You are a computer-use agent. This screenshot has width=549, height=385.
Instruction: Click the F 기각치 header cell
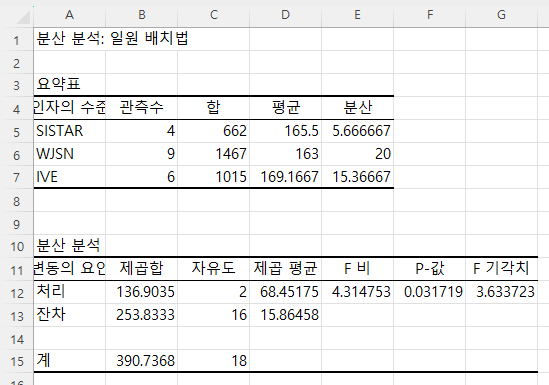pyautogui.click(x=501, y=269)
